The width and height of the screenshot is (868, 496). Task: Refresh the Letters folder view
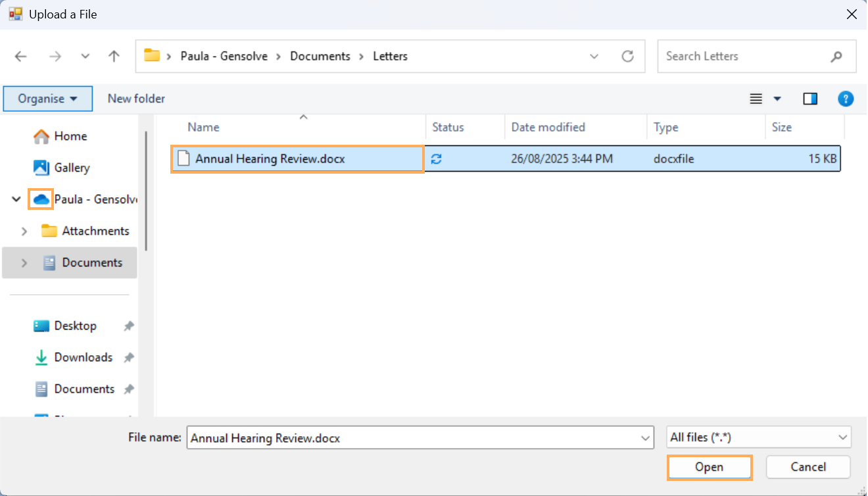pyautogui.click(x=627, y=57)
